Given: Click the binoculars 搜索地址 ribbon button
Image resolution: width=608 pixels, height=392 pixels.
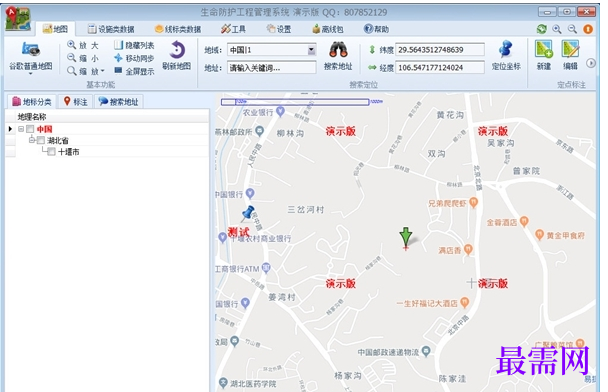Looking at the screenshot, I should point(338,55).
